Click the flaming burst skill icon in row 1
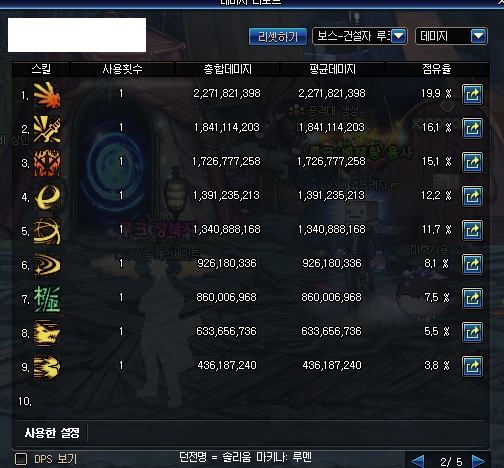The width and height of the screenshot is (504, 468). [47, 95]
